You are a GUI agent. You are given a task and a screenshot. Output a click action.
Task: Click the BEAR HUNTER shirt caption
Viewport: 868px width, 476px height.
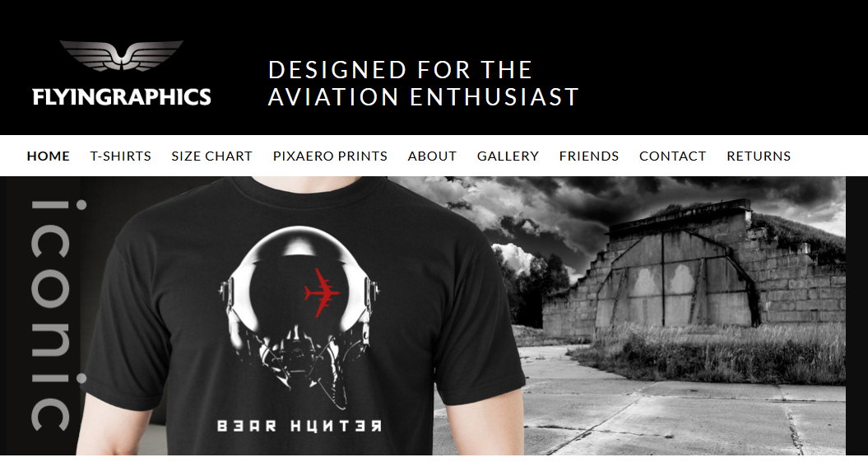coord(299,426)
